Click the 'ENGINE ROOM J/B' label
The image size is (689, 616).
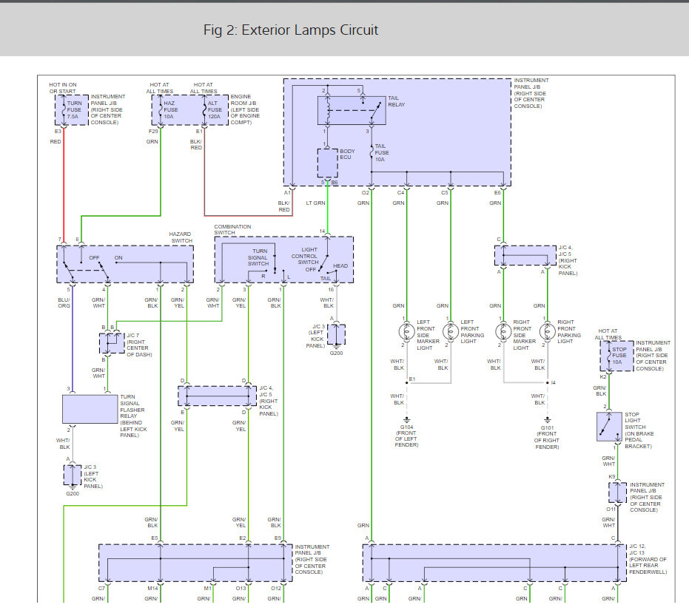coord(243,100)
